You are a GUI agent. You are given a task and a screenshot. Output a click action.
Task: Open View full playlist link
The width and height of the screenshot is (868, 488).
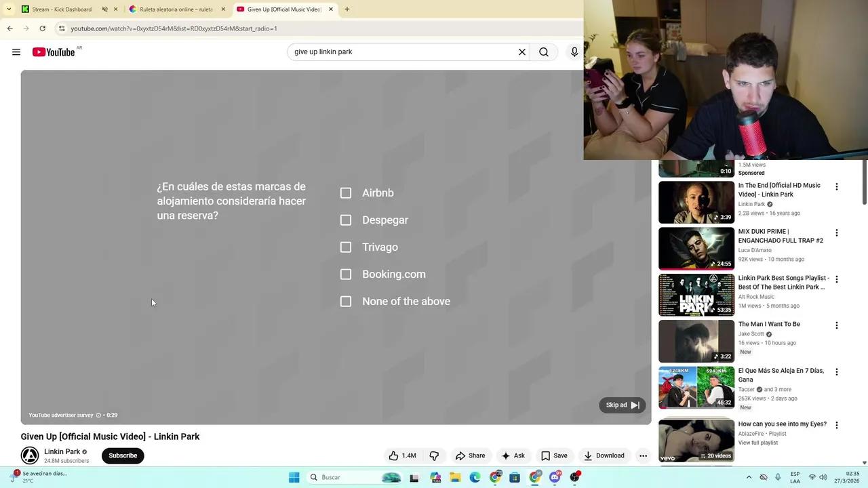(758, 443)
